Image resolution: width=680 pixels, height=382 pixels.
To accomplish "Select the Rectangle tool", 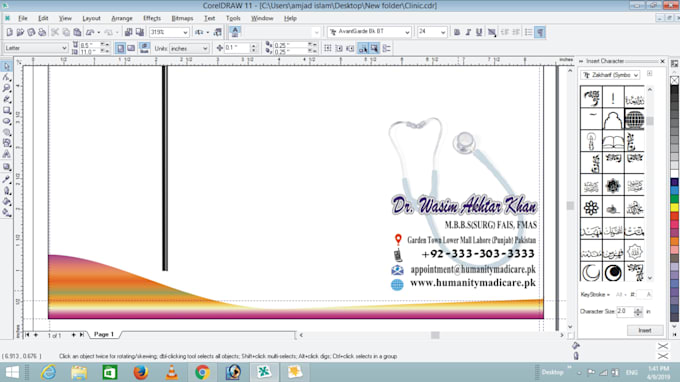I will pyautogui.click(x=7, y=111).
